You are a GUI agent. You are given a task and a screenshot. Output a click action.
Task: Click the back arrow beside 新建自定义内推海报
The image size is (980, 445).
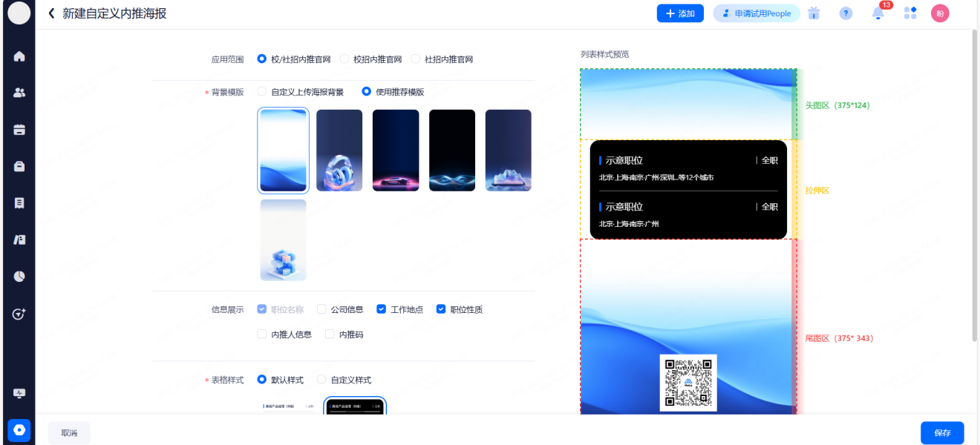[x=51, y=13]
